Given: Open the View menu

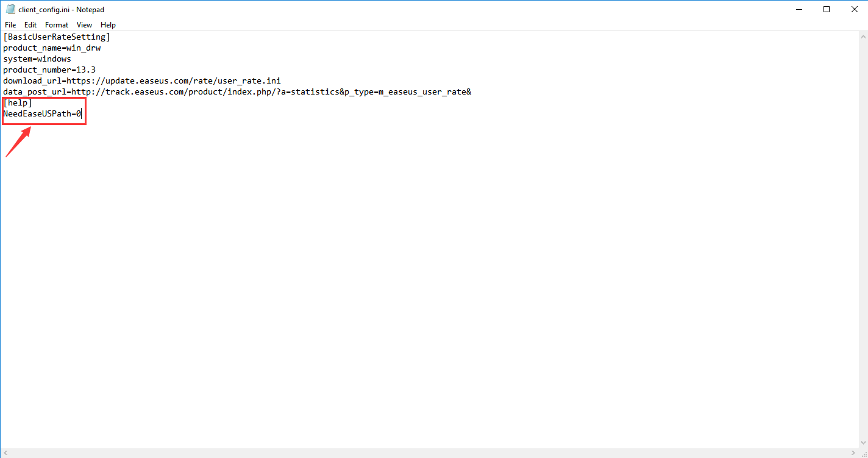Looking at the screenshot, I should (84, 25).
